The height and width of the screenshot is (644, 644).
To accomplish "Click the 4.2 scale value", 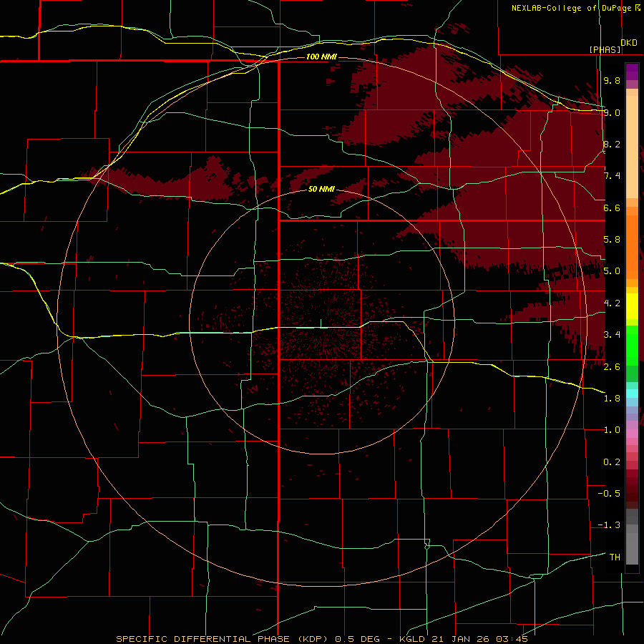I will coord(612,303).
